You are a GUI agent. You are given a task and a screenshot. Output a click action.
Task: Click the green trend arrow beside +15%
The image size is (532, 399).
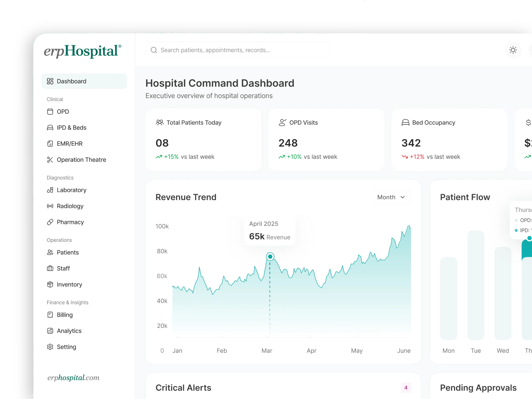(159, 157)
